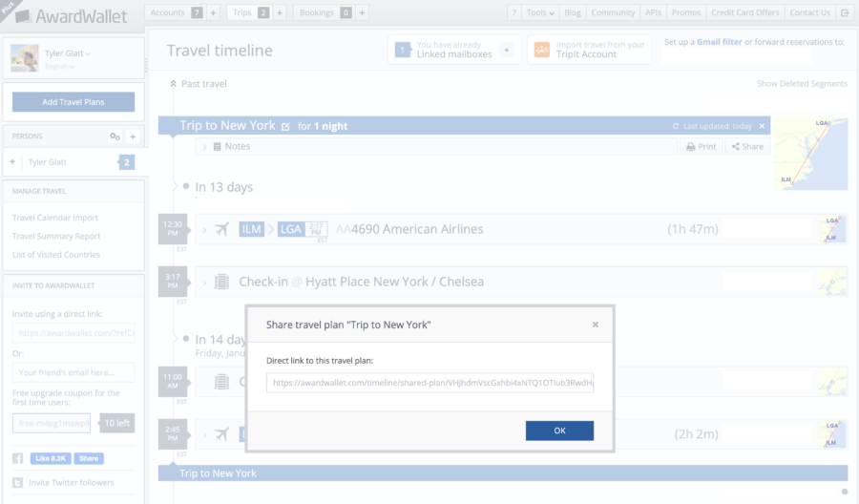Open Tyler Glatt user dropdown
The width and height of the screenshot is (859, 504).
point(68,53)
